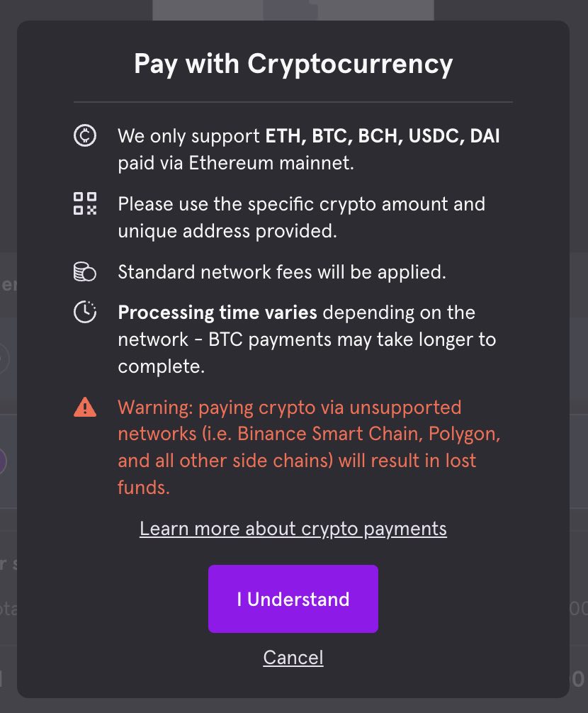Viewport: 588px width, 713px height.
Task: Open the Learn more about crypto payments link
Action: pos(293,529)
